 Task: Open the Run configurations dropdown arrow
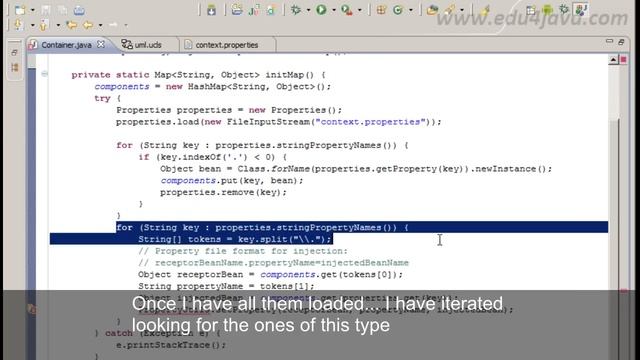coord(333,10)
